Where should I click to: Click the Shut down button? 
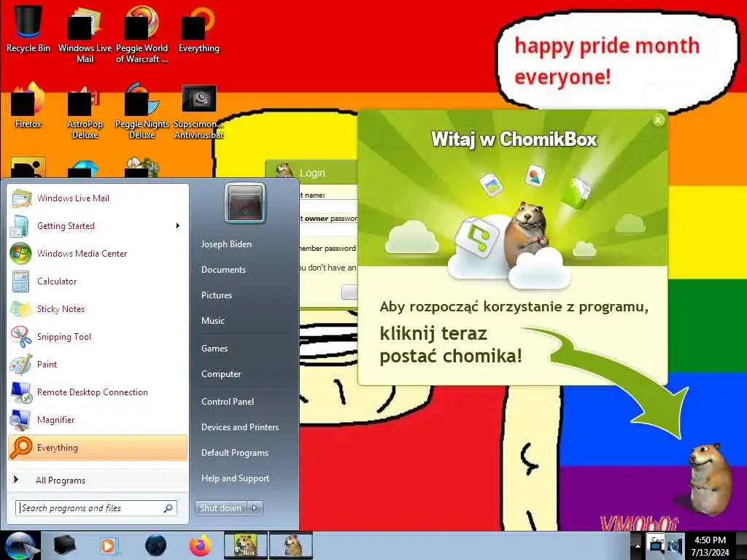tap(221, 508)
